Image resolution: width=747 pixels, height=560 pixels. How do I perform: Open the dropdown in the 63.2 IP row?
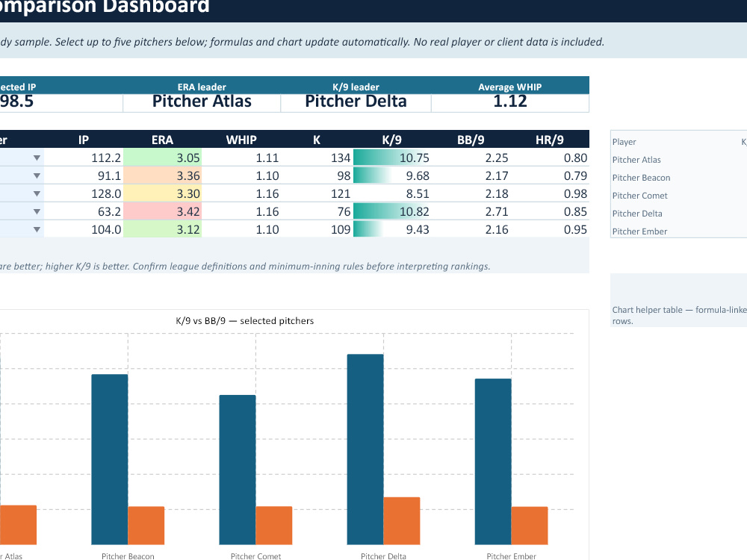(37, 211)
